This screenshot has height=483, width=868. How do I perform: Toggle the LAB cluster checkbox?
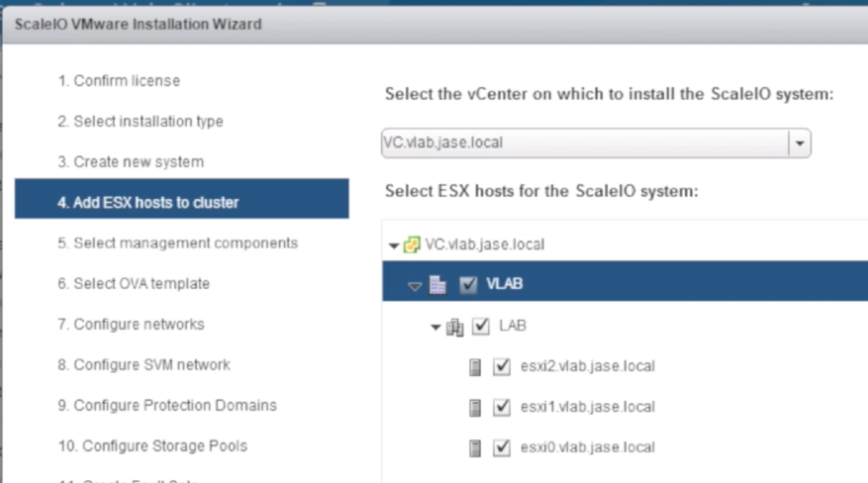[481, 326]
